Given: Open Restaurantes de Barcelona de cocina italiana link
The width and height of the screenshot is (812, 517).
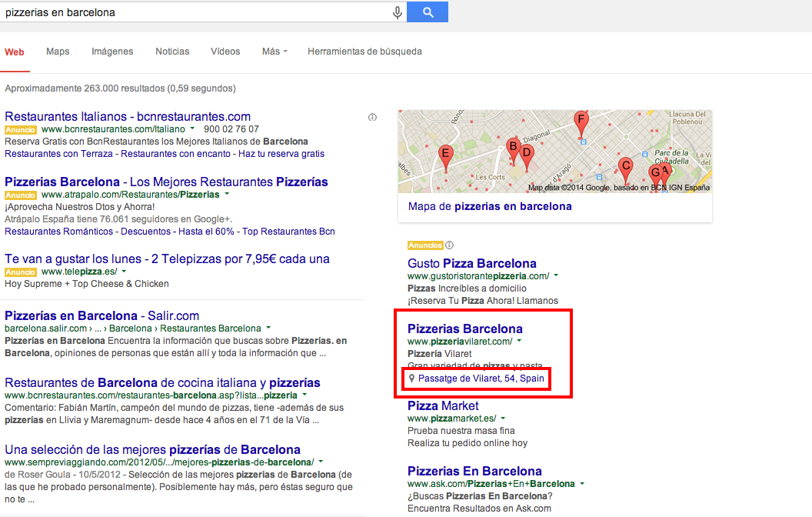Looking at the screenshot, I should tap(162, 383).
